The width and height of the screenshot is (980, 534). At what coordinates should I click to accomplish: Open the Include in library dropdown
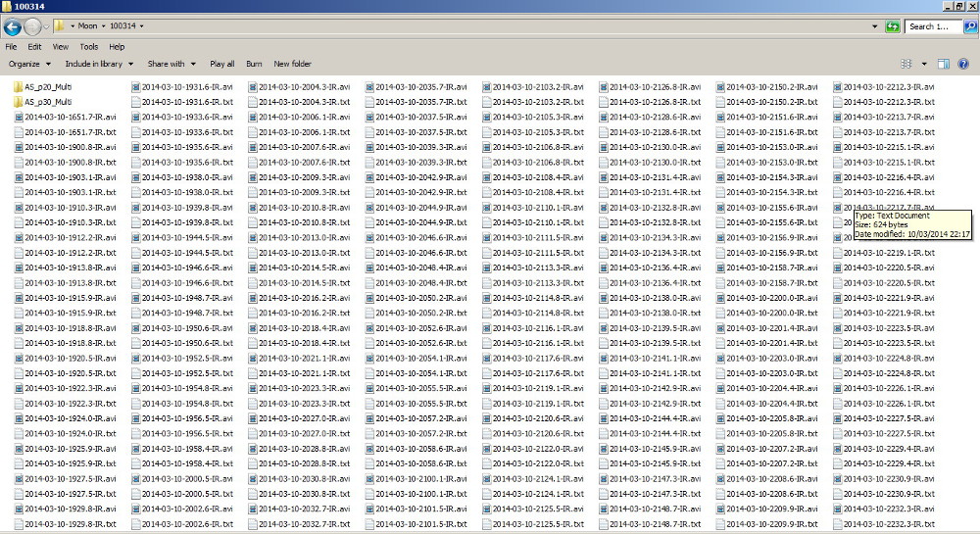pyautogui.click(x=97, y=64)
